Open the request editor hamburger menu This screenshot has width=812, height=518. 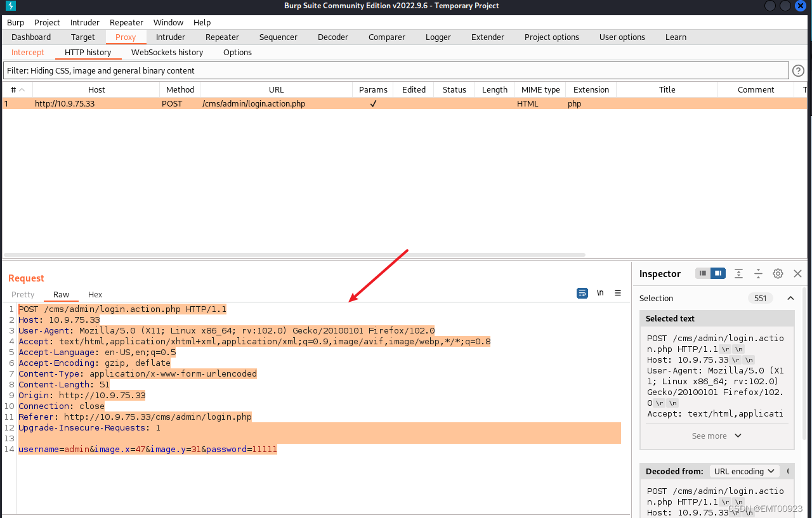618,293
